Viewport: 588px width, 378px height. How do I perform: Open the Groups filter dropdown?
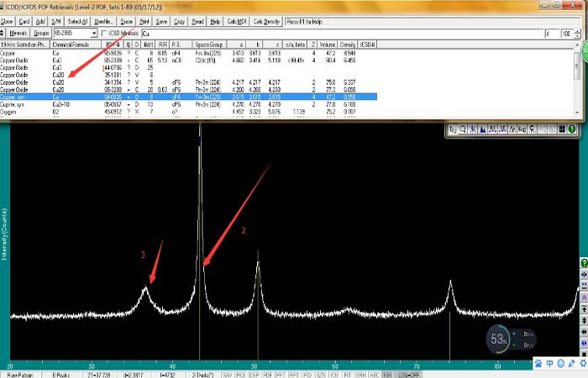41,33
